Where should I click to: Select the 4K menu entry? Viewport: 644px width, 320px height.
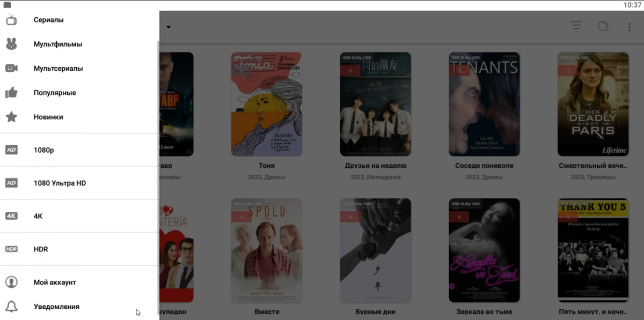click(79, 216)
